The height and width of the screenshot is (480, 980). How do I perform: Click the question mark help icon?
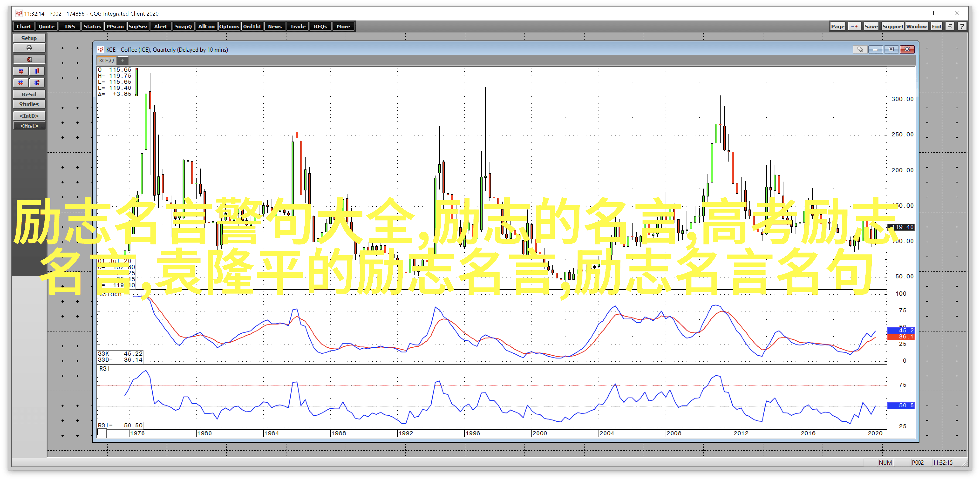(x=962, y=26)
